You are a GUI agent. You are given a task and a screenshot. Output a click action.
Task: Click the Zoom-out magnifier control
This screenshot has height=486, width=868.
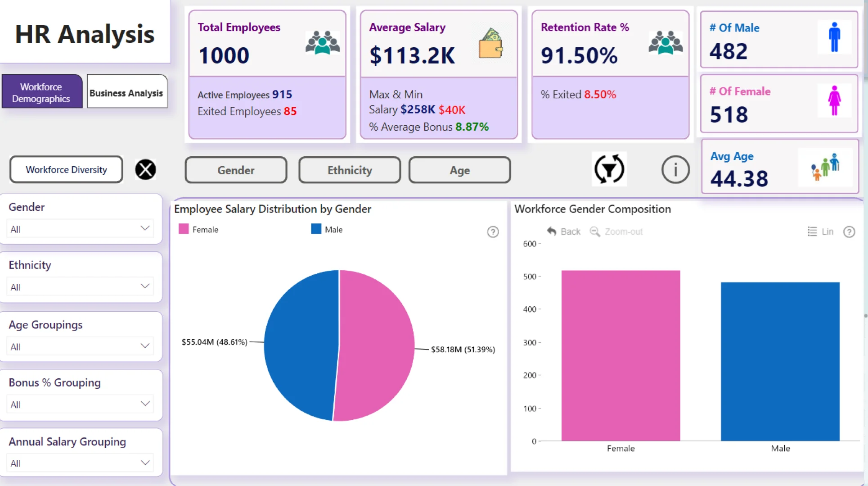point(616,232)
